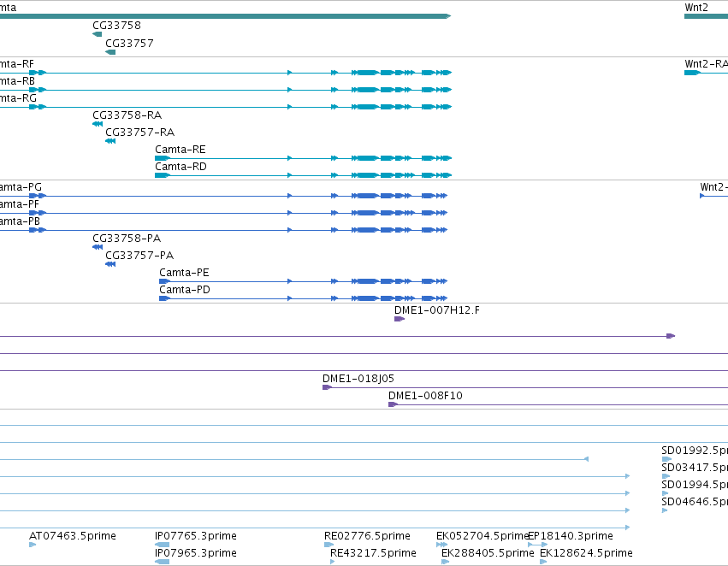
Task: Select the EK052704.5prime EST label
Action: pyautogui.click(x=482, y=536)
